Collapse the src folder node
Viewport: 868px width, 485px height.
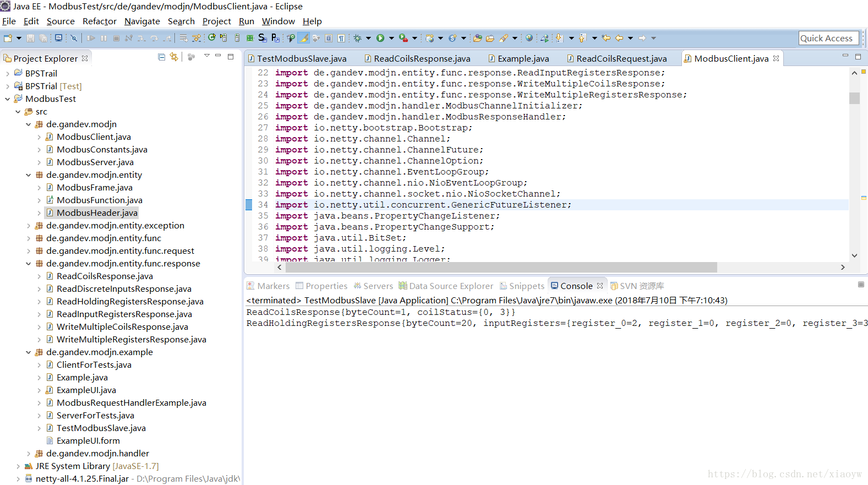(18, 112)
